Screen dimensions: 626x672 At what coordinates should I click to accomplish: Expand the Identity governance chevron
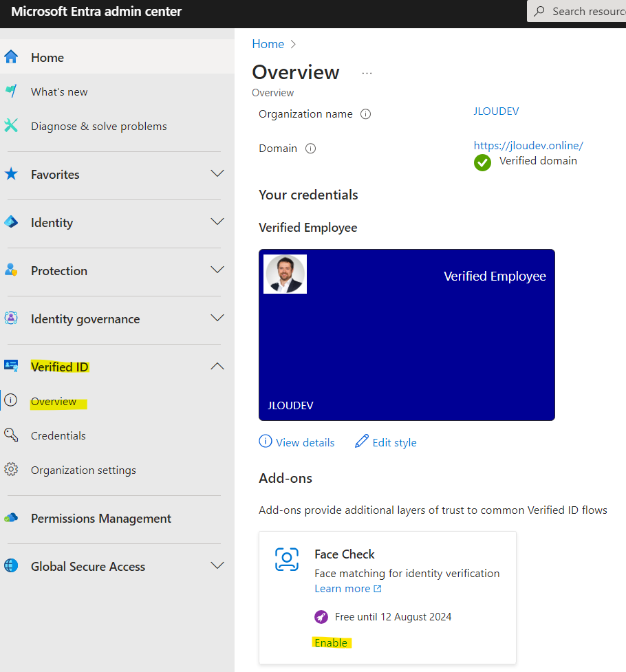pos(218,318)
